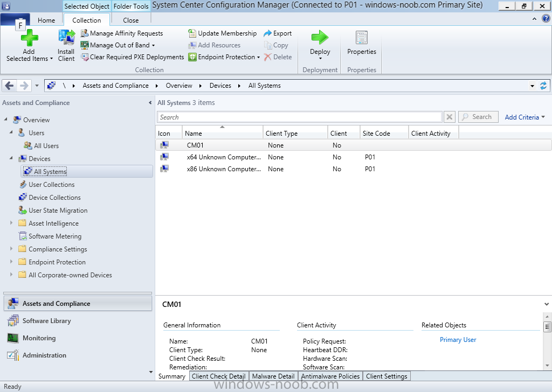Screen dimensions: 552x392
Task: Collapse the Overview tree node
Action: (x=5, y=120)
